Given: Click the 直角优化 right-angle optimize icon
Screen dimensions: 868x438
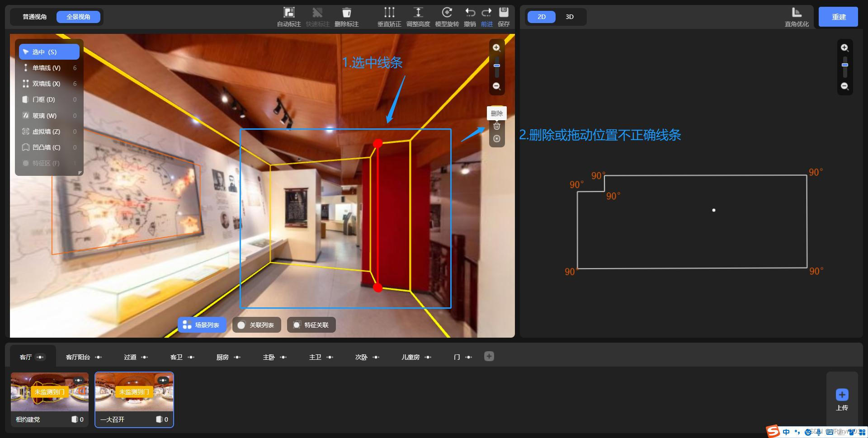Looking at the screenshot, I should [797, 12].
